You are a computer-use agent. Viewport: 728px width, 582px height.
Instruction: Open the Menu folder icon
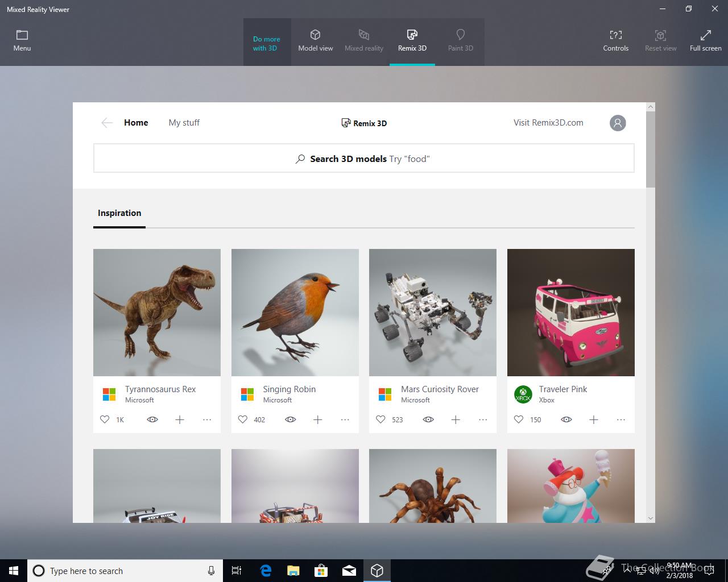(x=22, y=35)
